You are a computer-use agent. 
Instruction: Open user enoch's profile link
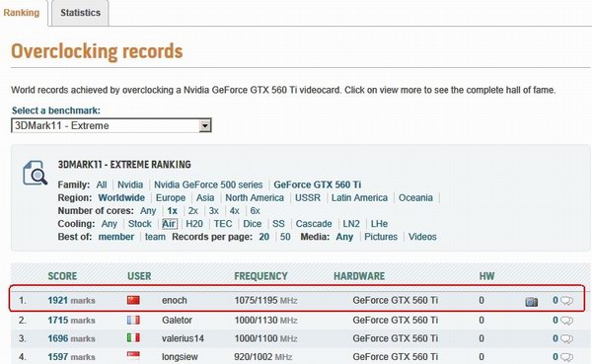click(x=175, y=301)
